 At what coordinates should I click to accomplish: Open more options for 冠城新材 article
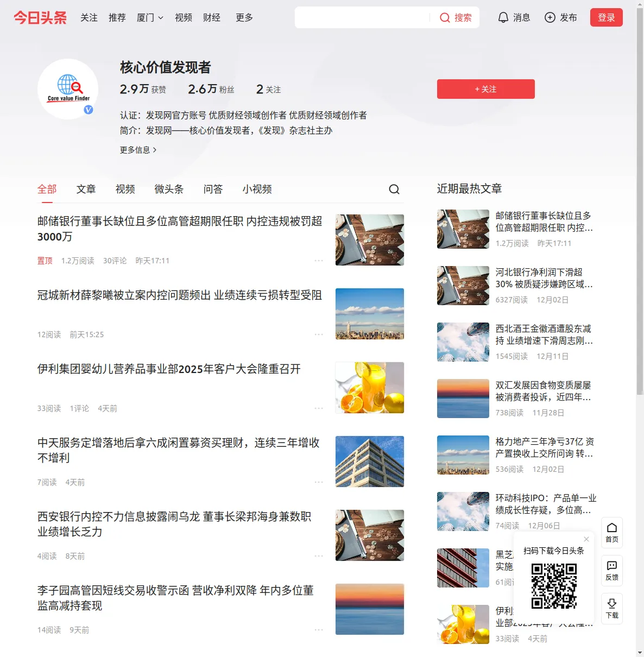click(x=319, y=334)
